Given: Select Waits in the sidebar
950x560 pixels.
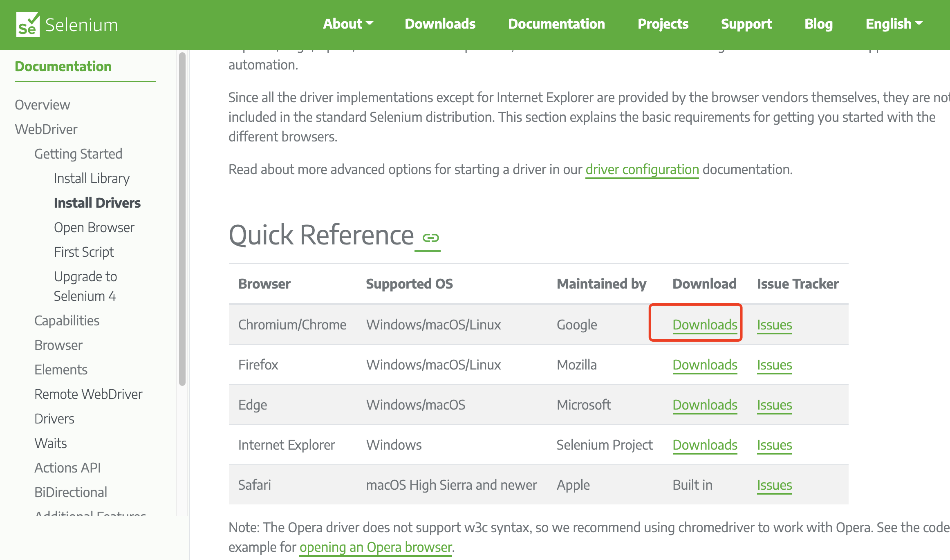Looking at the screenshot, I should [x=51, y=443].
